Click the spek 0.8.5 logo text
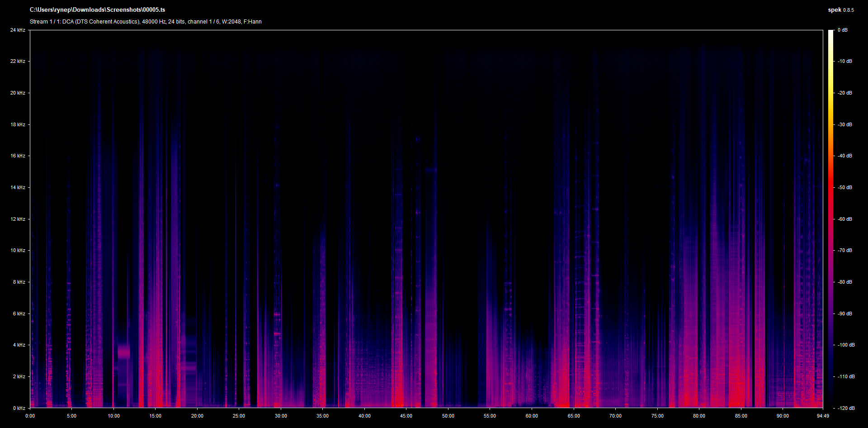 pos(840,10)
